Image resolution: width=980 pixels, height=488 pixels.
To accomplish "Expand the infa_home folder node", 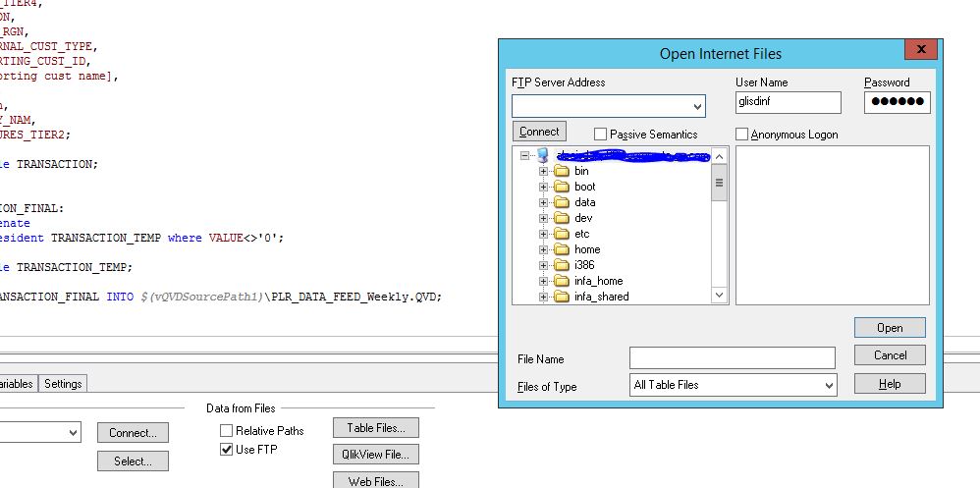I will [x=543, y=281].
